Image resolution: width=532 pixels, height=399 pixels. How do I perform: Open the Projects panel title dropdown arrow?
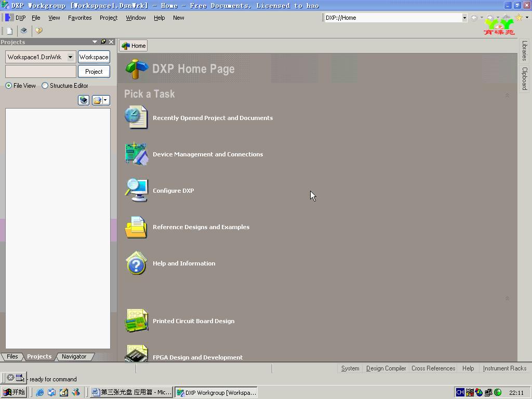point(95,42)
